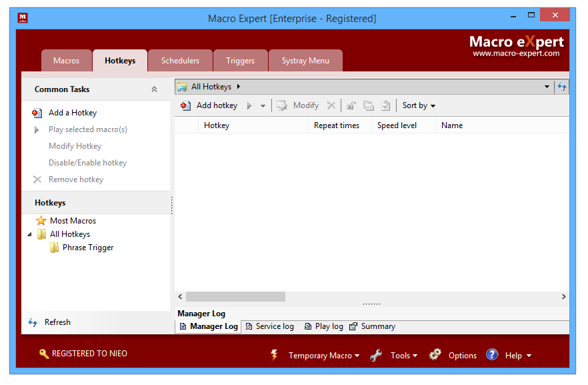Click the Modify toolbar icon
Screen dimensions: 588x385
(x=281, y=106)
